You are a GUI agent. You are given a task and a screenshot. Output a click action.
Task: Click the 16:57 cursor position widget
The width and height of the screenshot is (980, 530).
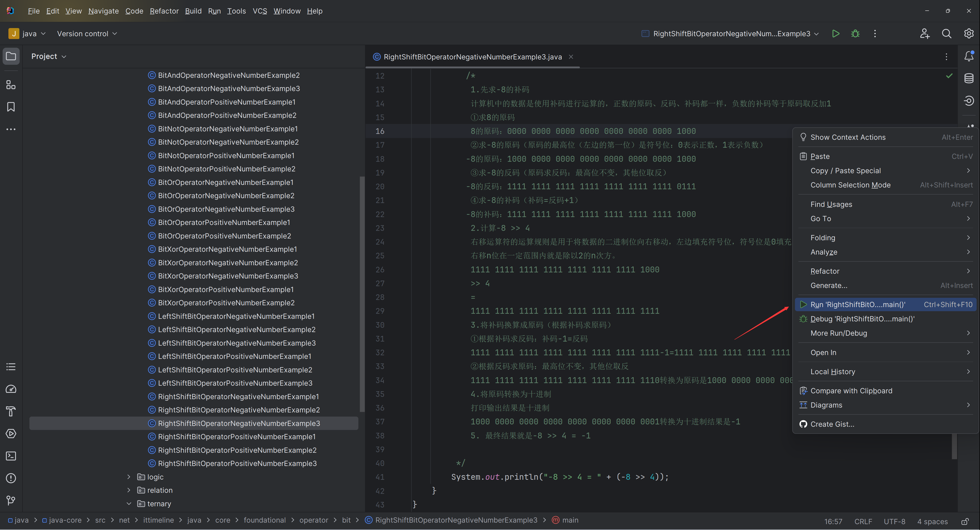[x=833, y=521]
